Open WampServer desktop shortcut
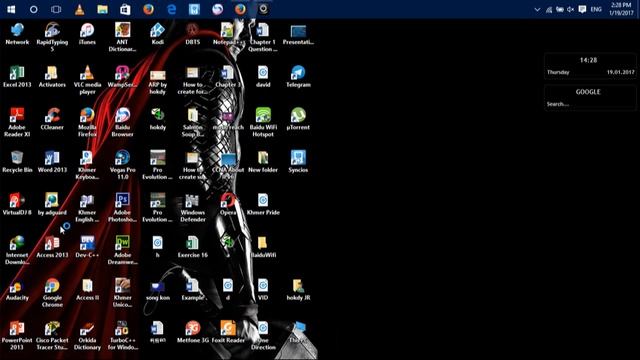The width and height of the screenshot is (640, 360). click(122, 76)
